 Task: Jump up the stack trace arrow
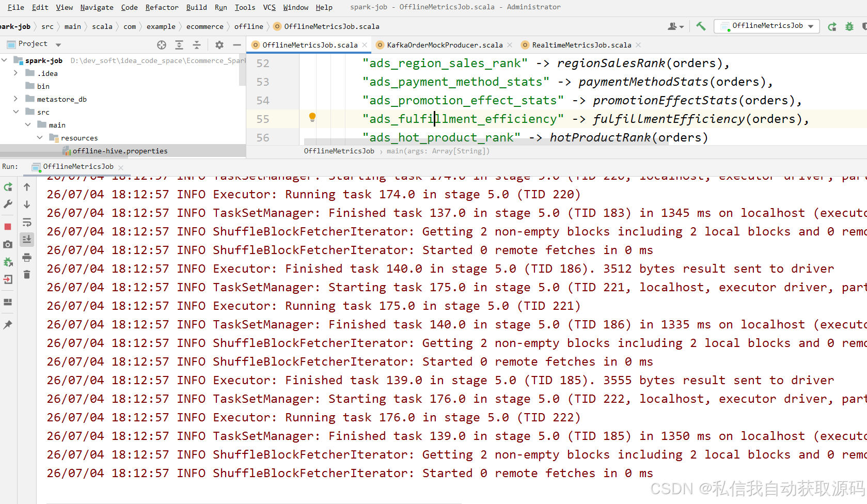coord(27,187)
